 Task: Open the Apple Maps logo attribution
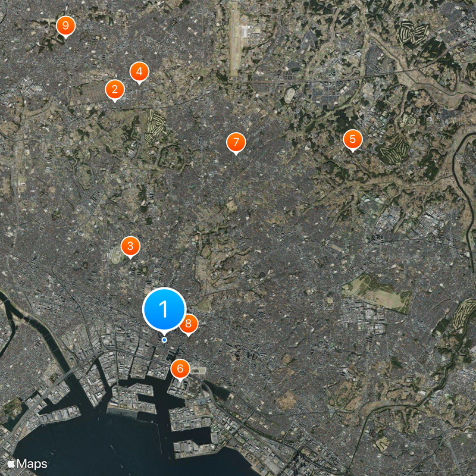(27, 464)
